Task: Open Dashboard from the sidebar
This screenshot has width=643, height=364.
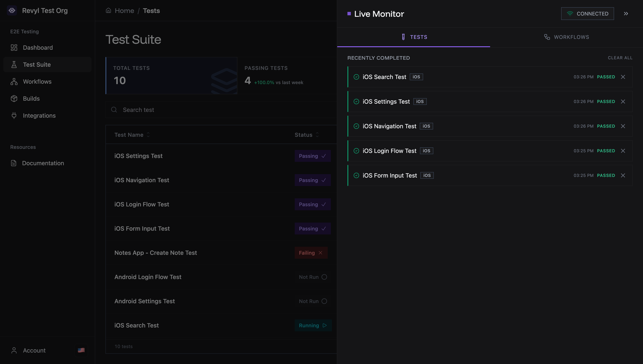Action: pos(14,48)
